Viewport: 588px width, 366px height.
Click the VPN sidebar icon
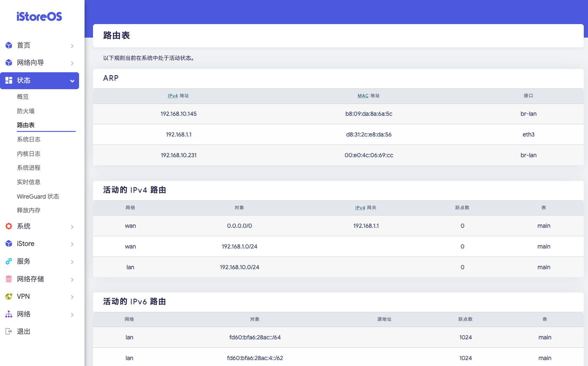tap(8, 296)
